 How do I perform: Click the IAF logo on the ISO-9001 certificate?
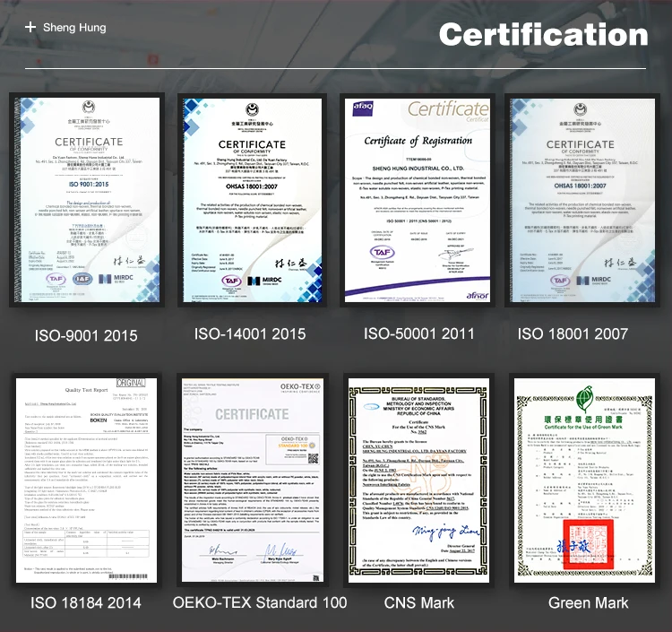coord(82,279)
